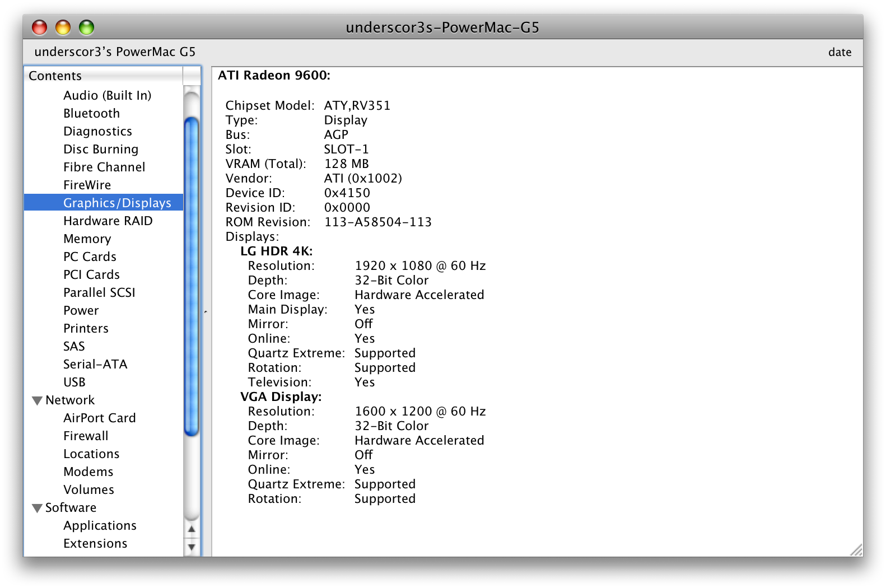Click the red close window button
Screen dimensions: 886x588
click(40, 27)
